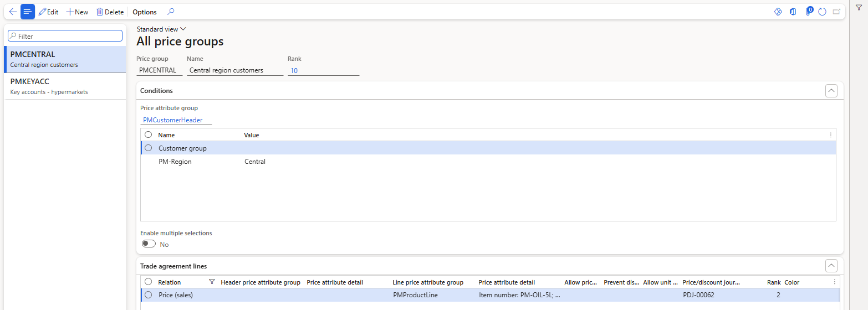Select all rows in Conditions grid
Screen dimensions: 868x310
coord(148,135)
